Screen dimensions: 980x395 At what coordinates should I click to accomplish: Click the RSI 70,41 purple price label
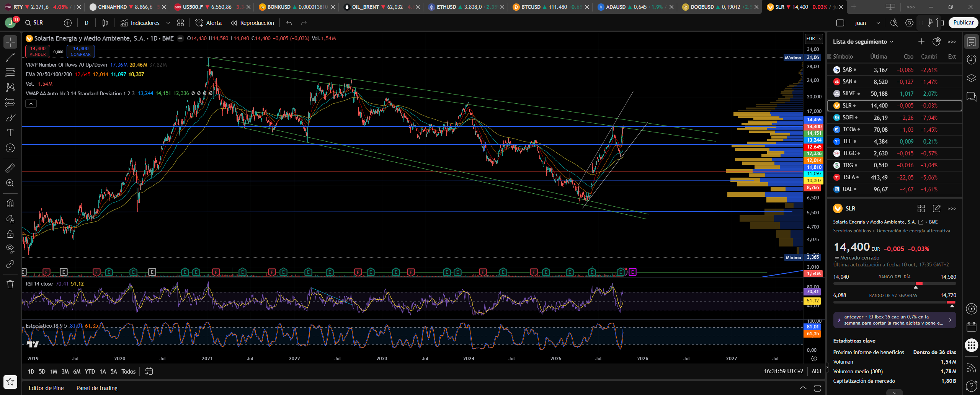(812, 292)
